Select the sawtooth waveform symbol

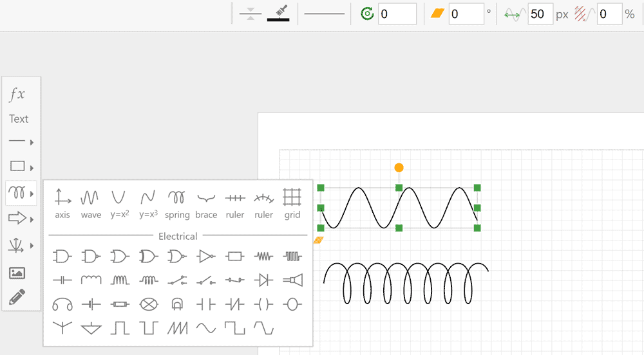pyautogui.click(x=178, y=328)
